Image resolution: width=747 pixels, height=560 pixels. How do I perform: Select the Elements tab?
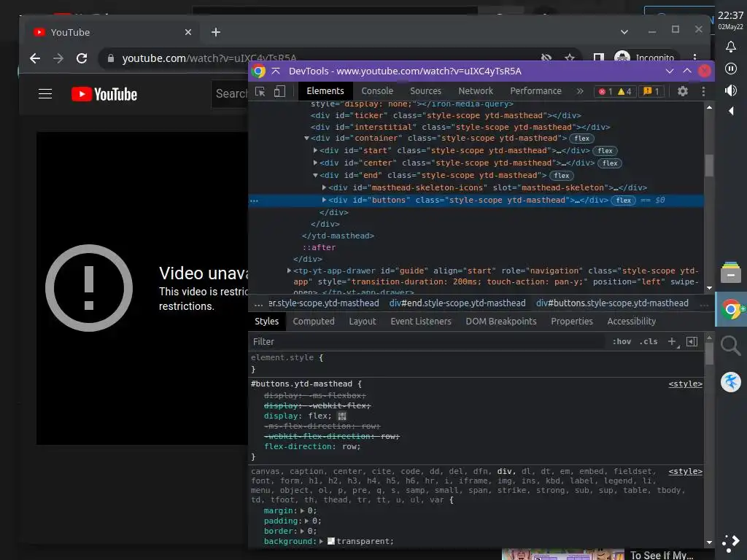[x=325, y=91]
